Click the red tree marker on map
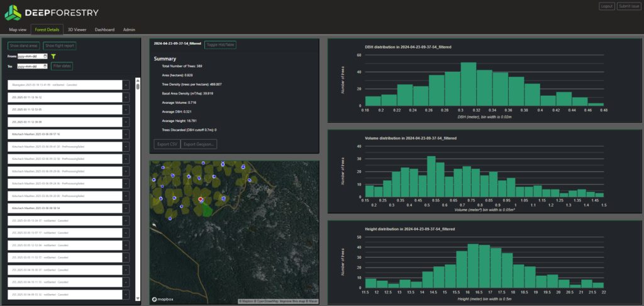The height and width of the screenshot is (306, 644). coord(201,199)
